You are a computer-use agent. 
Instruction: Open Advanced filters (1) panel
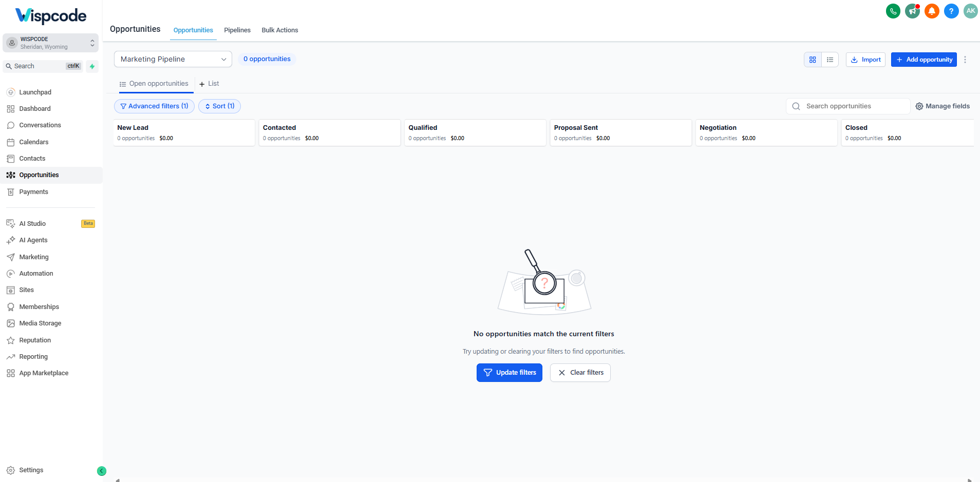coord(154,106)
